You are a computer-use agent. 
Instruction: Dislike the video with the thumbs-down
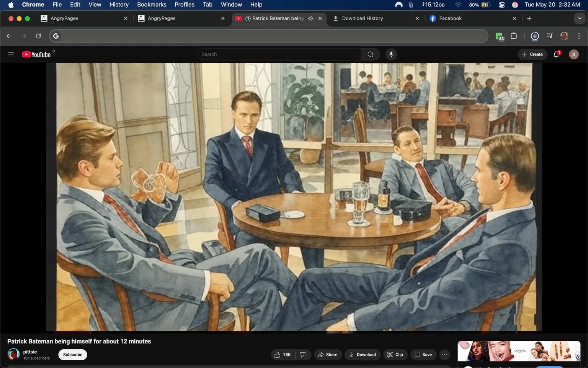pos(303,355)
